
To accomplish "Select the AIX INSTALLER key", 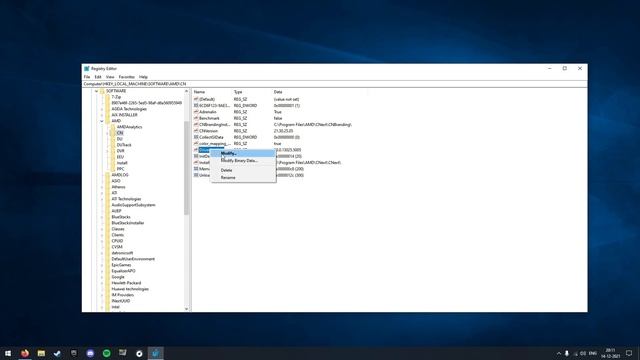I will (x=124, y=115).
